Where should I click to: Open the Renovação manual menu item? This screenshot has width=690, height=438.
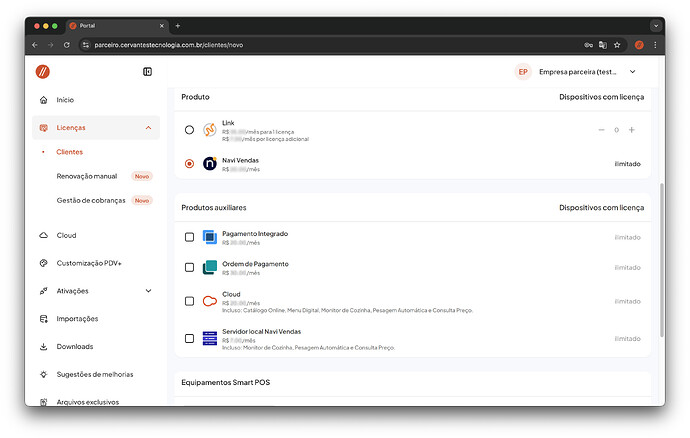click(x=87, y=176)
